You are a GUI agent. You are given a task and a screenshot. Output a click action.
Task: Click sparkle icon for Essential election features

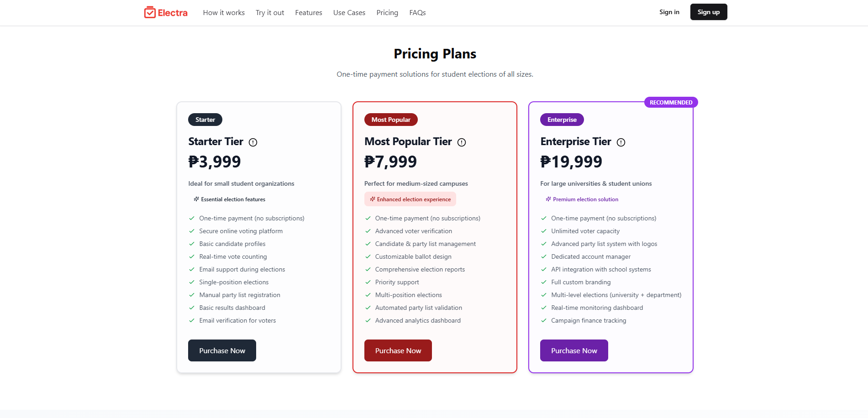[196, 199]
